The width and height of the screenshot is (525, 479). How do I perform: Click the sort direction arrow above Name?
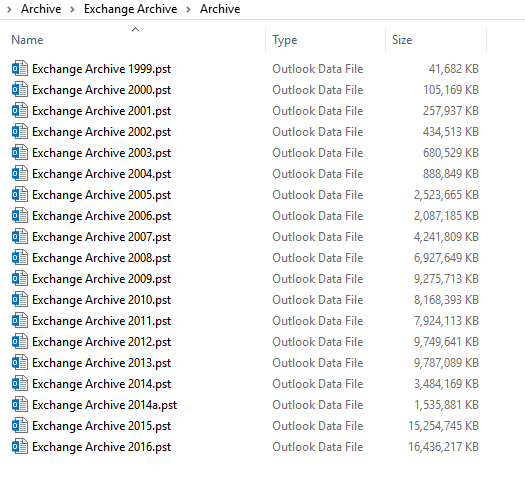pyautogui.click(x=135, y=29)
